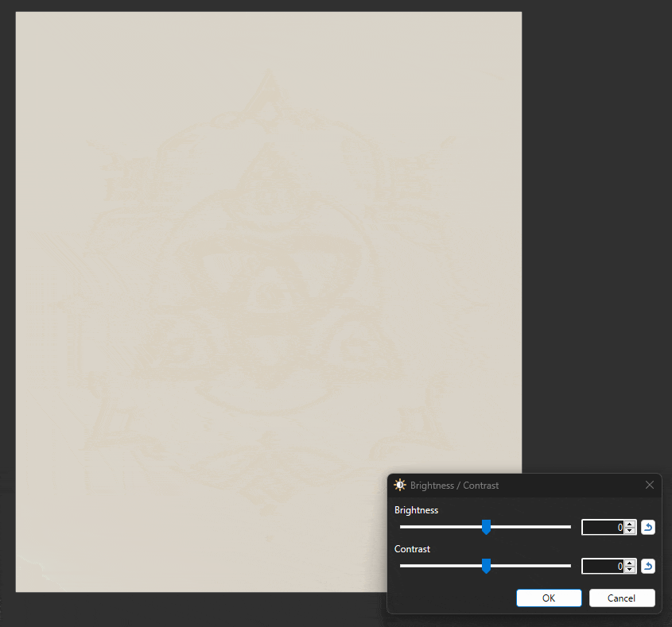The height and width of the screenshot is (627, 672).
Task: Click the Brightness slider handle
Action: [x=486, y=527]
